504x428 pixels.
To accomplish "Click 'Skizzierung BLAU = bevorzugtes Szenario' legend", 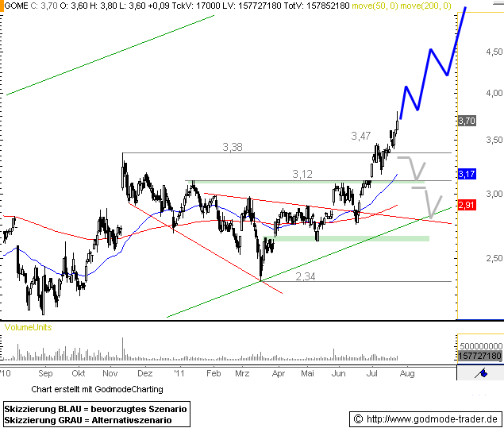I will click(95, 409).
